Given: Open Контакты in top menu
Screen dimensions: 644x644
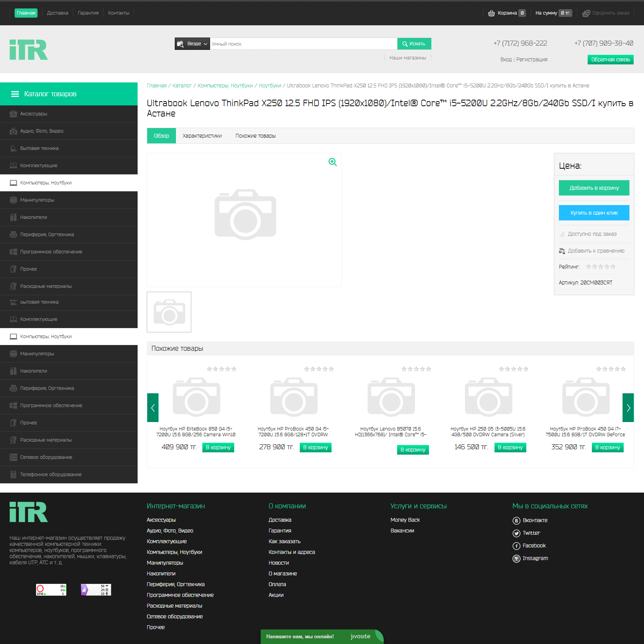Looking at the screenshot, I should point(119,13).
